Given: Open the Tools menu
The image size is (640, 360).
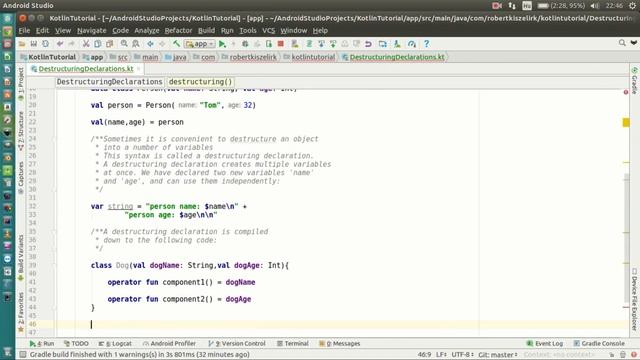Looking at the screenshot, I should click(x=247, y=31).
